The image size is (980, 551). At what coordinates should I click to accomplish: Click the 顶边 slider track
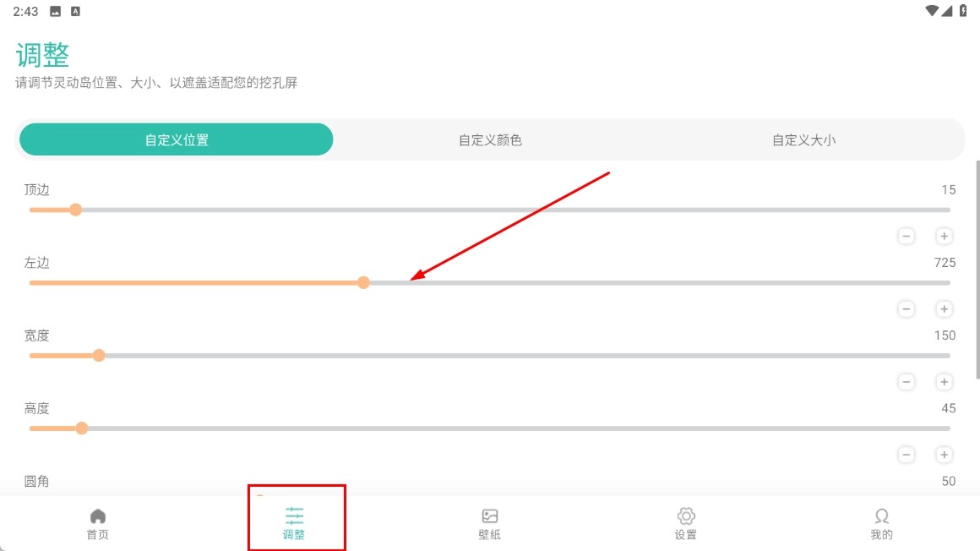click(507, 210)
